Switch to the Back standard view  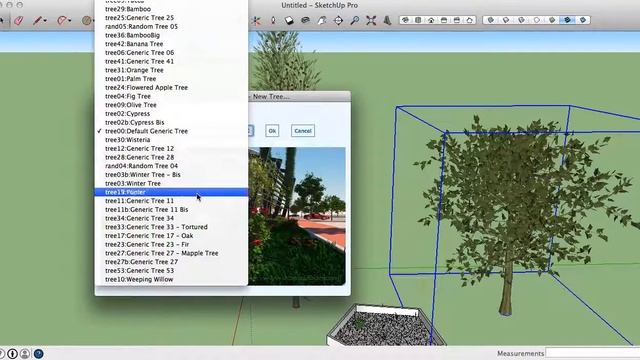point(457,20)
